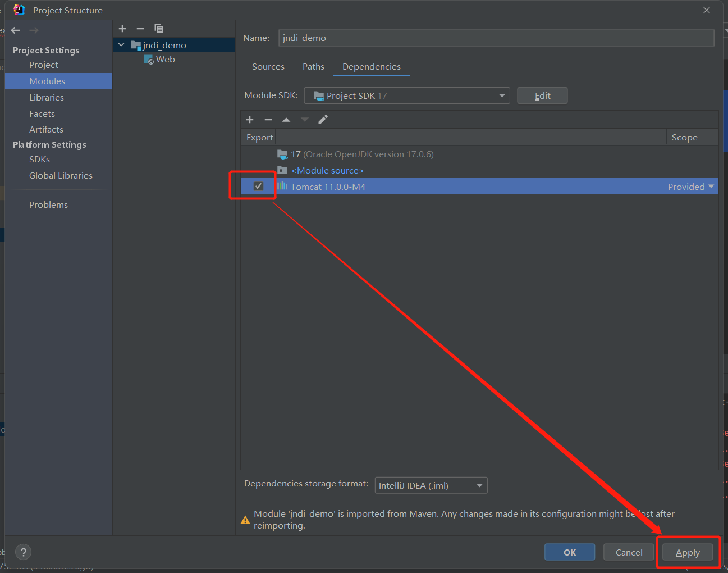Select the <Module source> row
Viewport: 728px width, 573px height.
pos(479,170)
